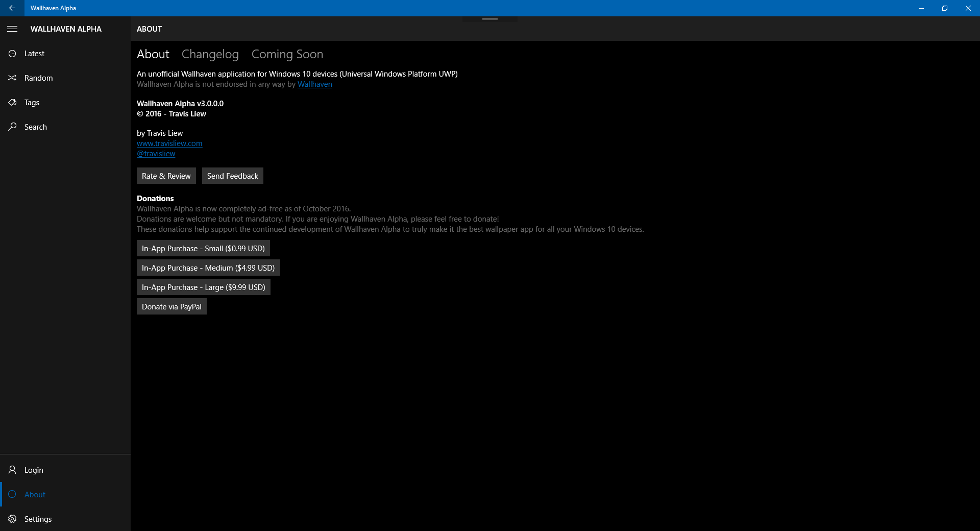Select Login in the sidebar
The image size is (980, 531).
tap(65, 470)
